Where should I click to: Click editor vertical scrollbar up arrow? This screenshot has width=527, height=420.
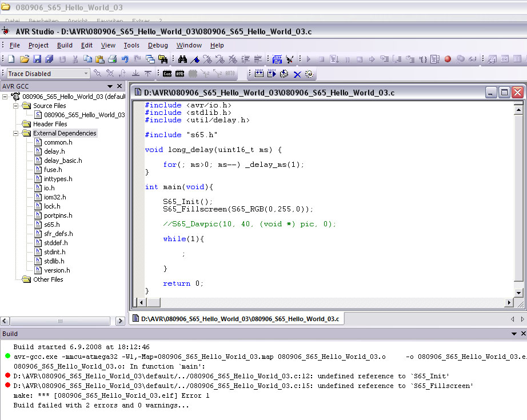pyautogui.click(x=518, y=110)
